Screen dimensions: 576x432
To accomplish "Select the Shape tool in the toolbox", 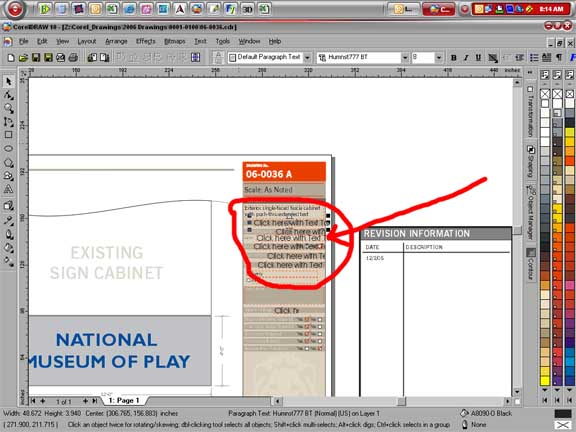I will pyautogui.click(x=8, y=95).
